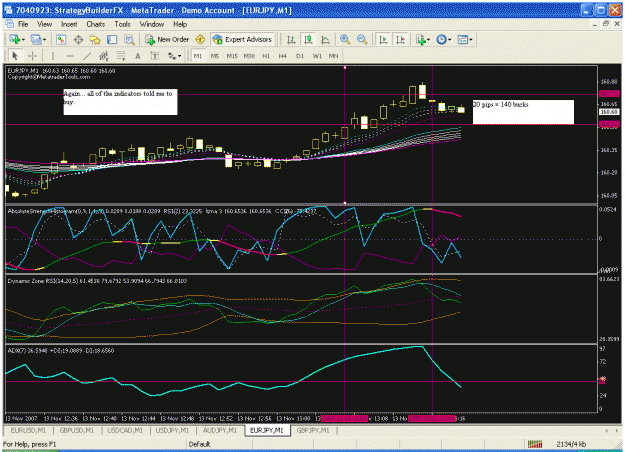Viewport: 625px width, 452px height.
Task: Zoom in on the chart
Action: click(345, 39)
